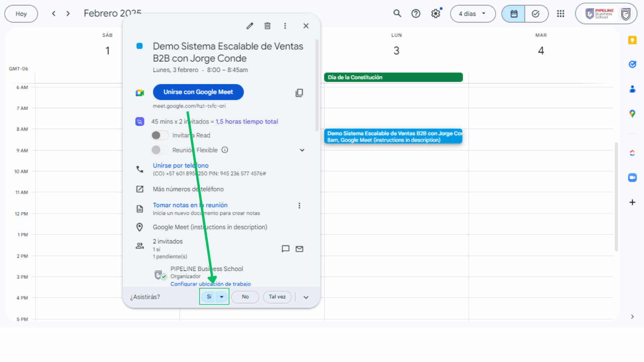Go to next period arrow
The width and height of the screenshot is (644, 362).
(x=68, y=13)
